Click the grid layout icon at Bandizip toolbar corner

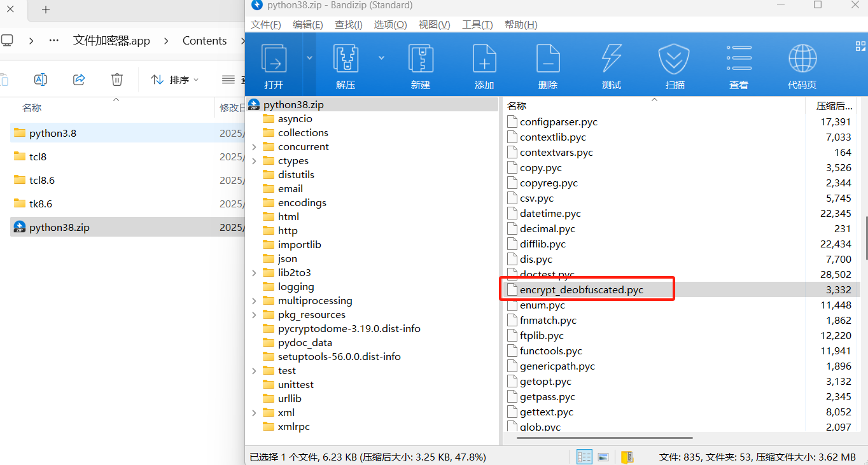[x=860, y=46]
